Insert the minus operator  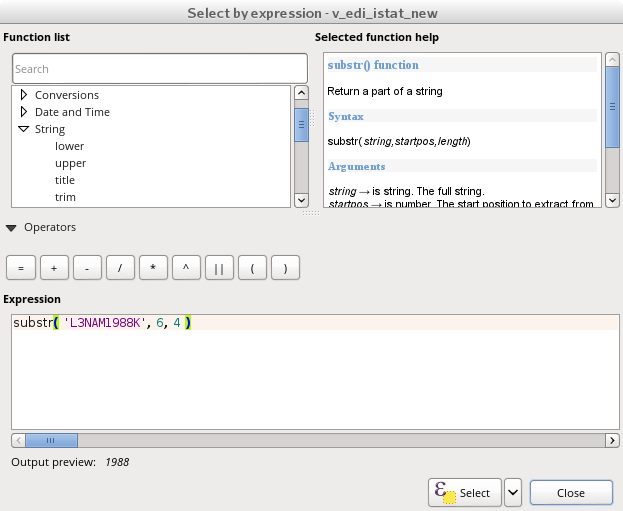pyautogui.click(x=87, y=268)
